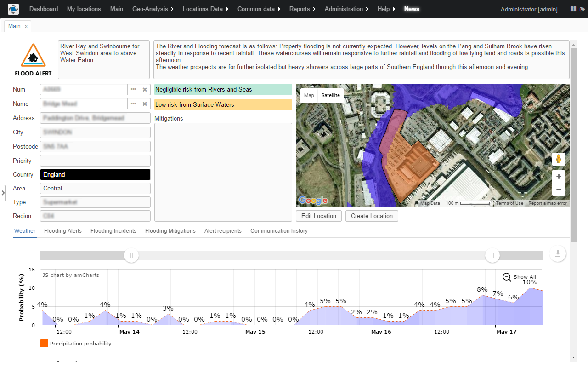This screenshot has width=588, height=368.
Task: Expand the left side panel arrow
Action: pyautogui.click(x=3, y=193)
